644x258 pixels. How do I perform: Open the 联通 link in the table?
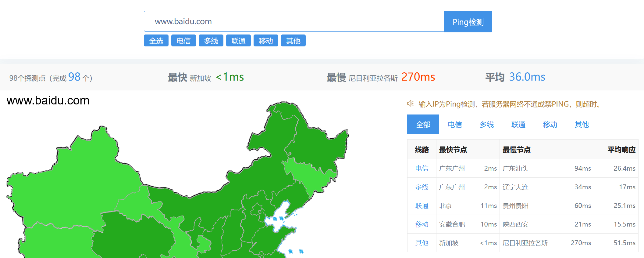(422, 205)
